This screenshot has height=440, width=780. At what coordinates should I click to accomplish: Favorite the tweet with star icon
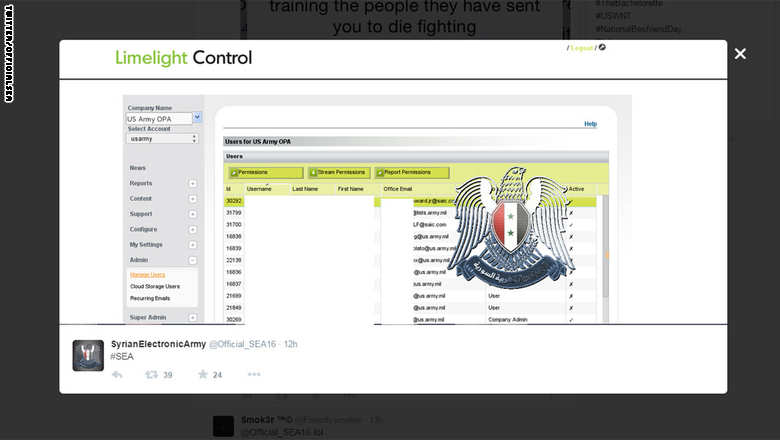coord(203,375)
